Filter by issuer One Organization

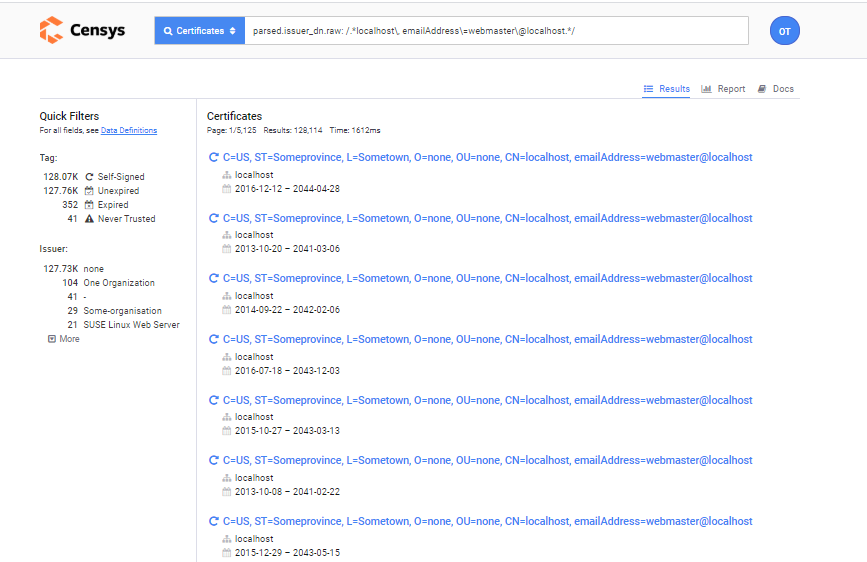(x=119, y=283)
